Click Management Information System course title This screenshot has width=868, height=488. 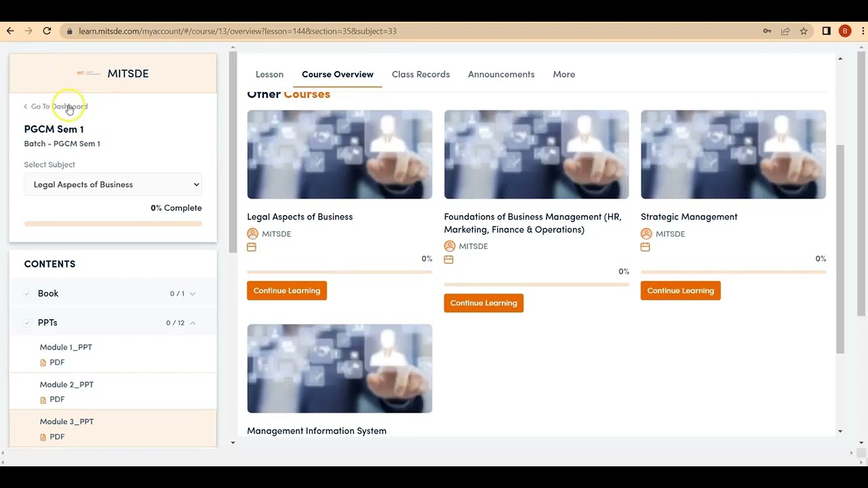(x=317, y=431)
